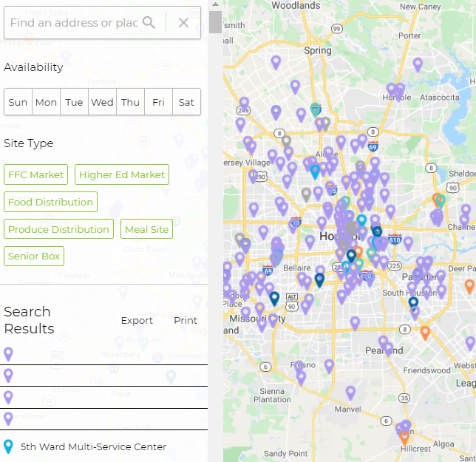The width and height of the screenshot is (476, 462).
Task: Click the dark blue pin near Missouri City
Action: 274,299
